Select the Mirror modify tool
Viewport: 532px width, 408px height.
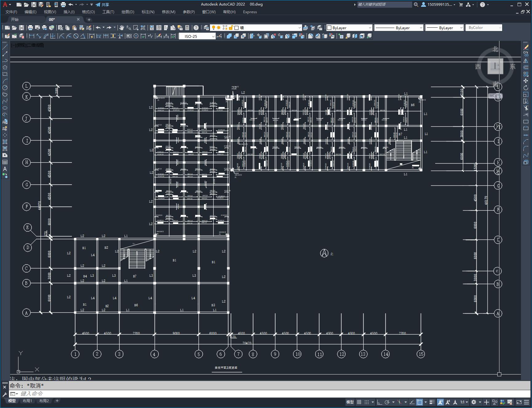pyautogui.click(x=526, y=61)
